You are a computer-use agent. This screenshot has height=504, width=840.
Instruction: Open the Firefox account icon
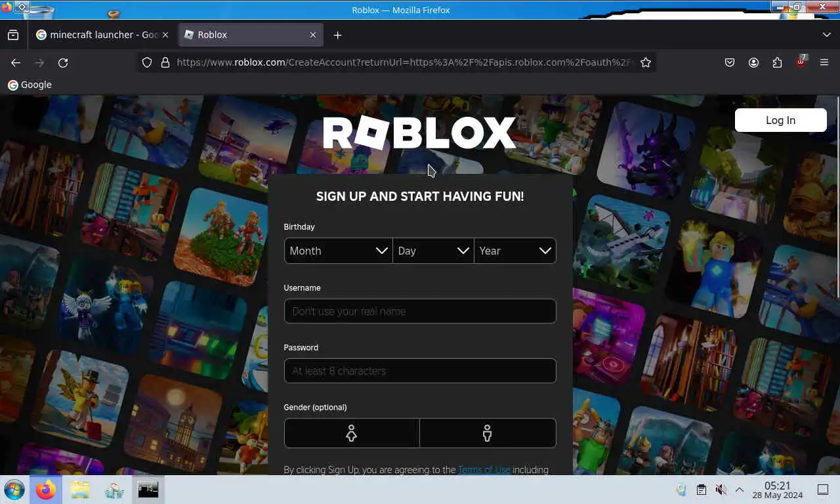tap(753, 62)
